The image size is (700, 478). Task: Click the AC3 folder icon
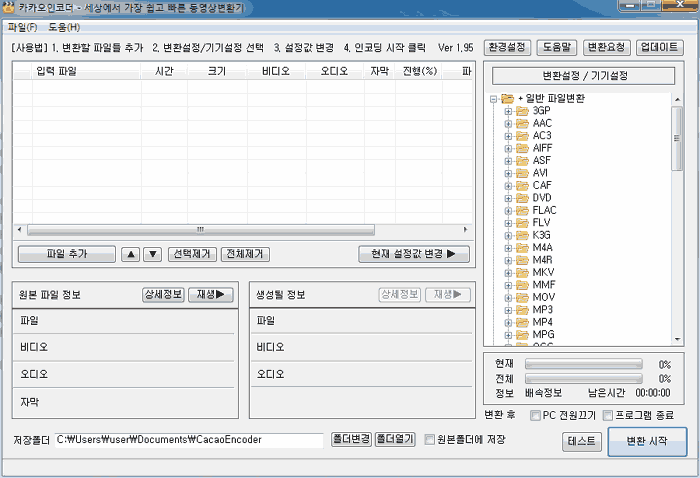click(x=522, y=136)
